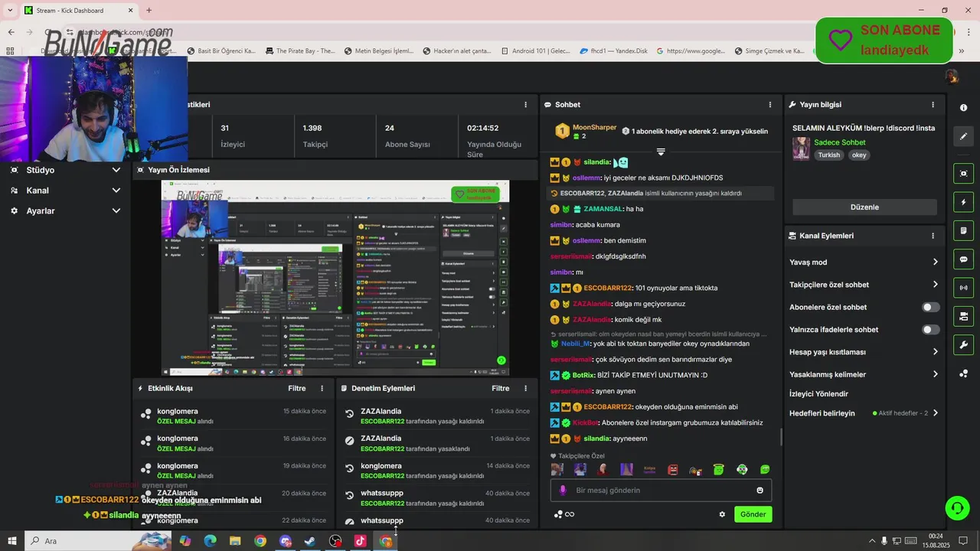
Task: Toggle the broadcast signal icon in right sidebar
Action: [963, 288]
